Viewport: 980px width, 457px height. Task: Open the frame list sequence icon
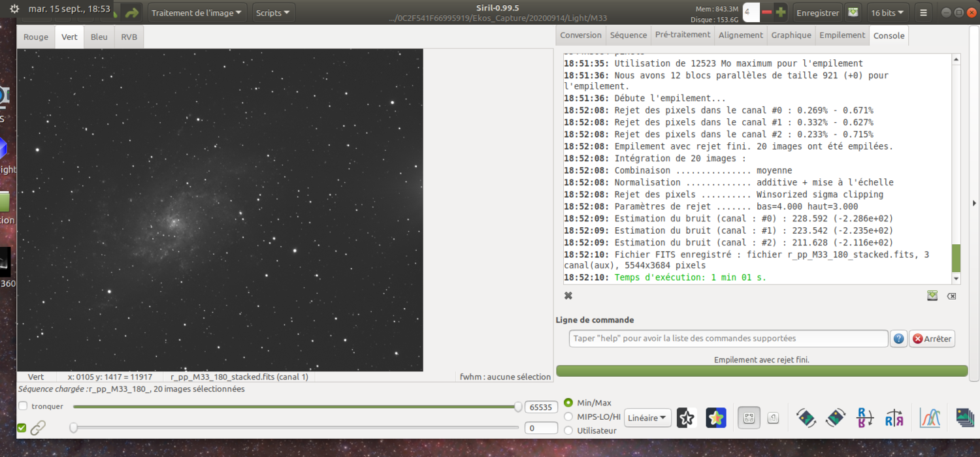click(964, 418)
